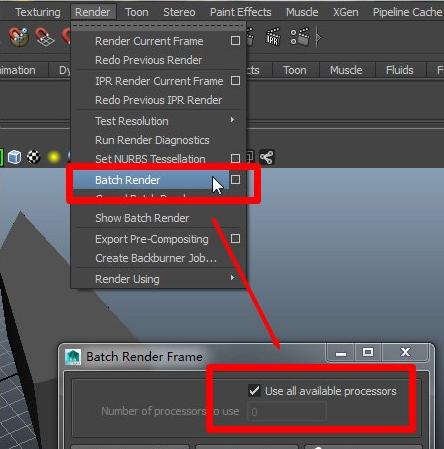444x449 pixels.
Task: Choose Export Pre-Compositing
Action: [x=152, y=239]
